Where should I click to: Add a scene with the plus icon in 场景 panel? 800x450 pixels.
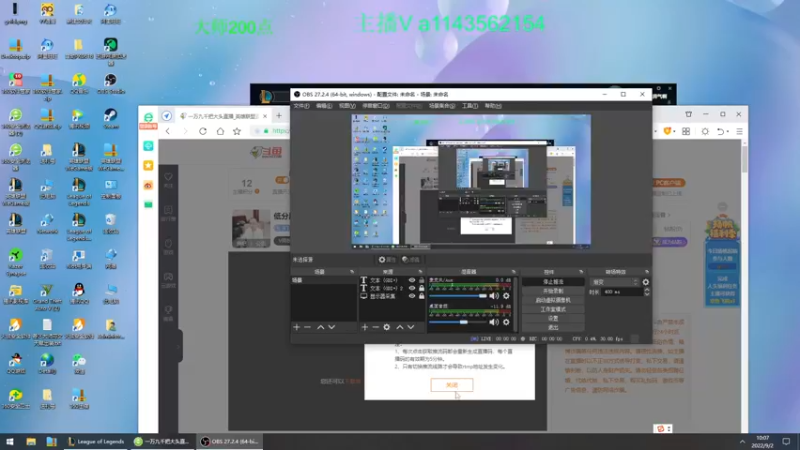296,327
